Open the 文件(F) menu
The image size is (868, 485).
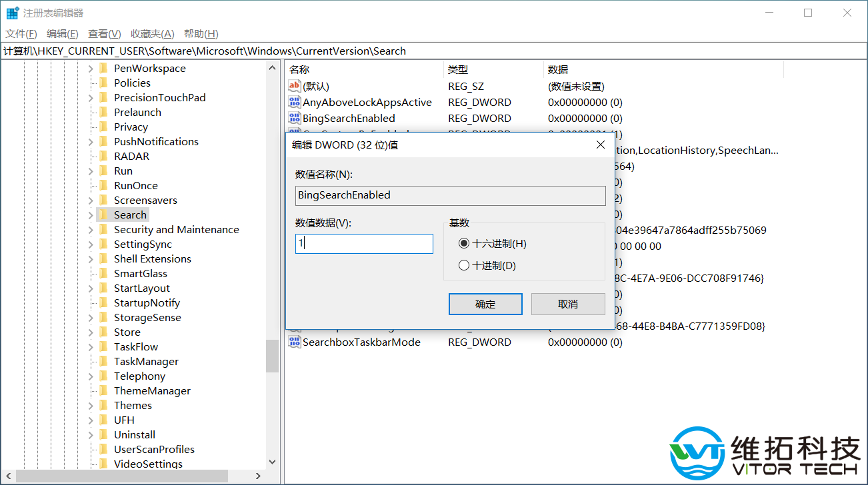coord(21,34)
